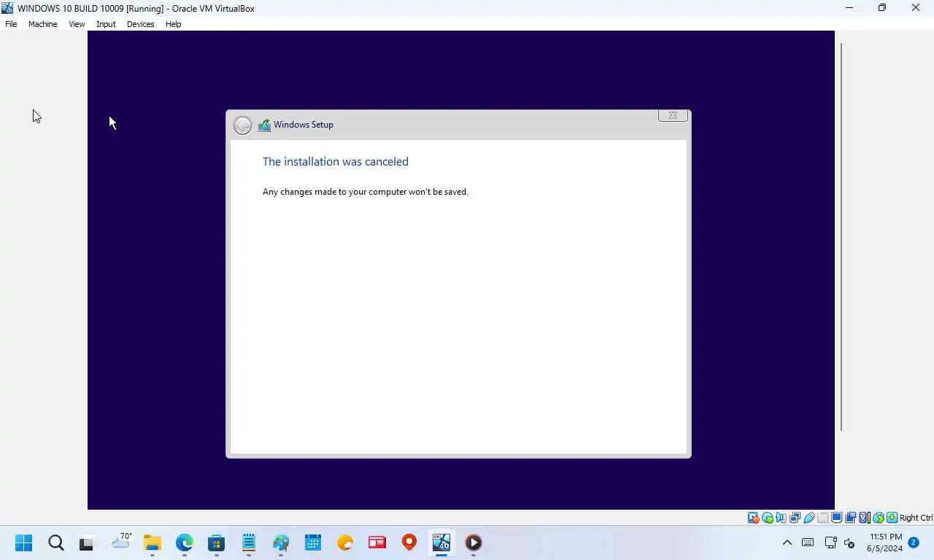Open the Windows Start menu
This screenshot has height=560, width=934.
[24, 542]
